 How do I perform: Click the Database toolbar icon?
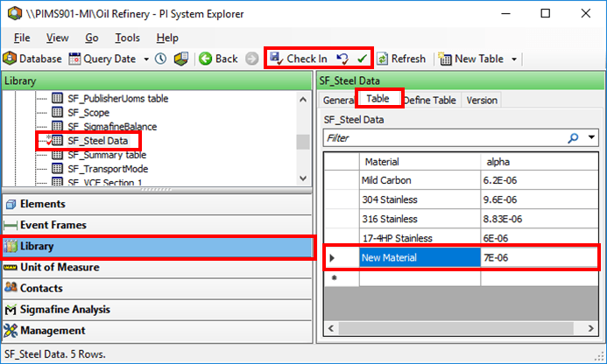coord(10,59)
